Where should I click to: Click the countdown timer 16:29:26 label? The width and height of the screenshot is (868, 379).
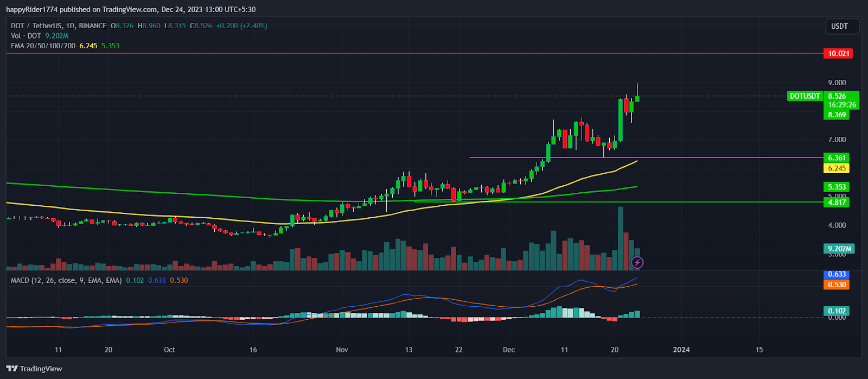842,105
